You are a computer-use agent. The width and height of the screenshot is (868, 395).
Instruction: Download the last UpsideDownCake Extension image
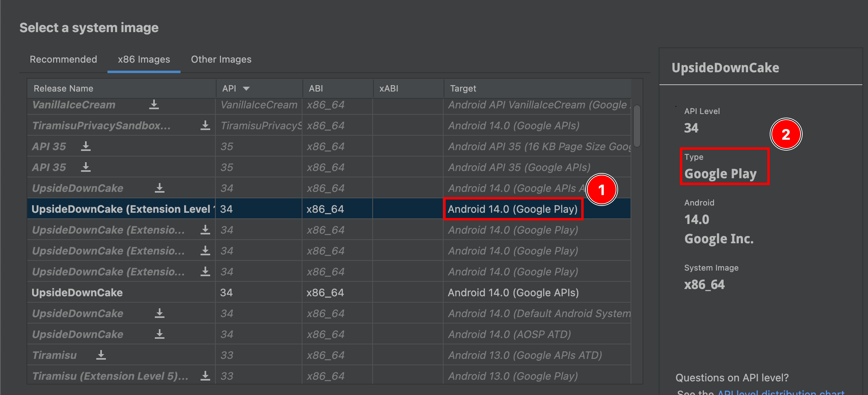[205, 271]
